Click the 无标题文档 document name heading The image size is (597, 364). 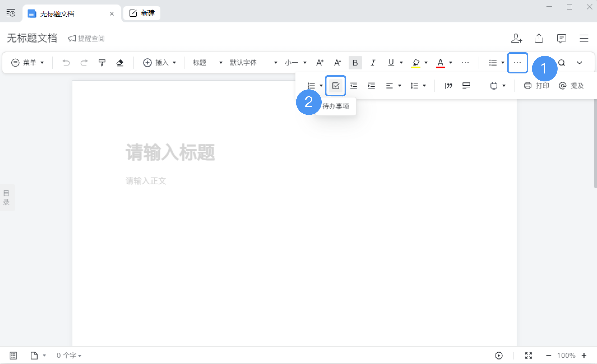pos(32,38)
